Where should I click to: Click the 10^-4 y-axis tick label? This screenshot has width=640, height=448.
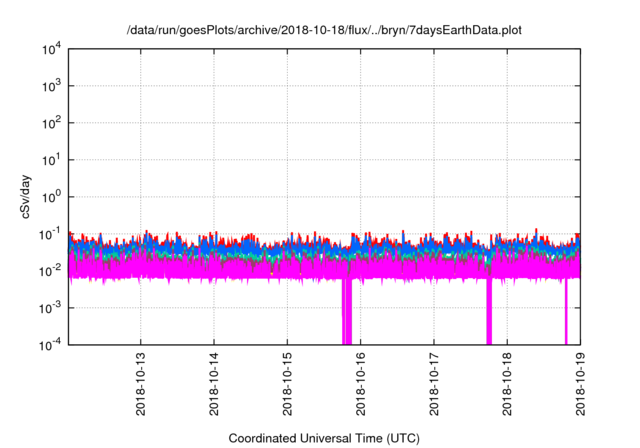[50, 346]
